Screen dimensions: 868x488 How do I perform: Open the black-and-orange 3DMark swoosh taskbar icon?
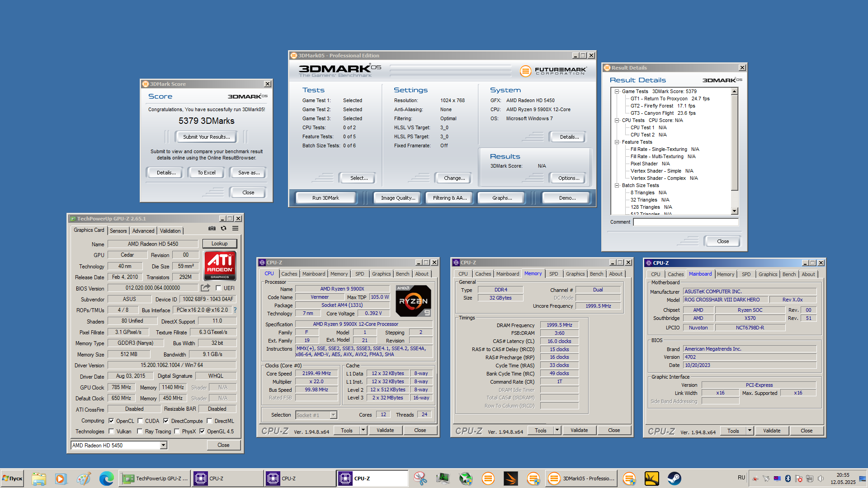pos(511,479)
